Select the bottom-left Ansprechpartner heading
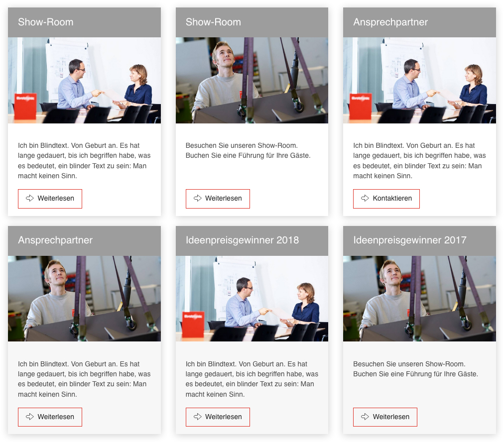This screenshot has height=442, width=504. [55, 240]
